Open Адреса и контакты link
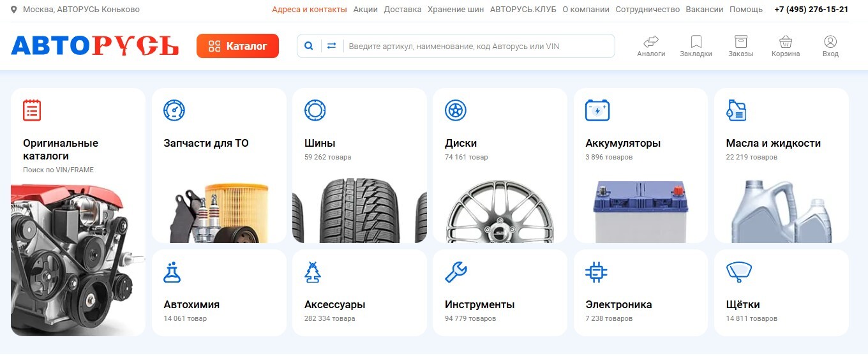This screenshot has width=868, height=363. click(x=310, y=10)
